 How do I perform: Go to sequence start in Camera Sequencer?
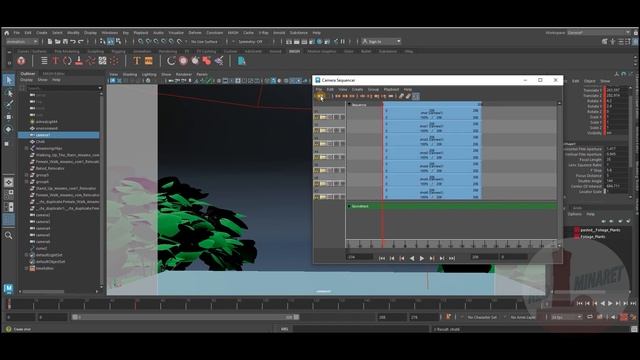click(x=382, y=258)
